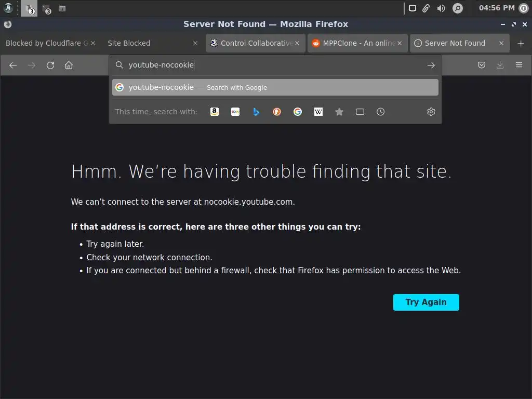Open search settings gear
The image size is (532, 399).
point(431,112)
